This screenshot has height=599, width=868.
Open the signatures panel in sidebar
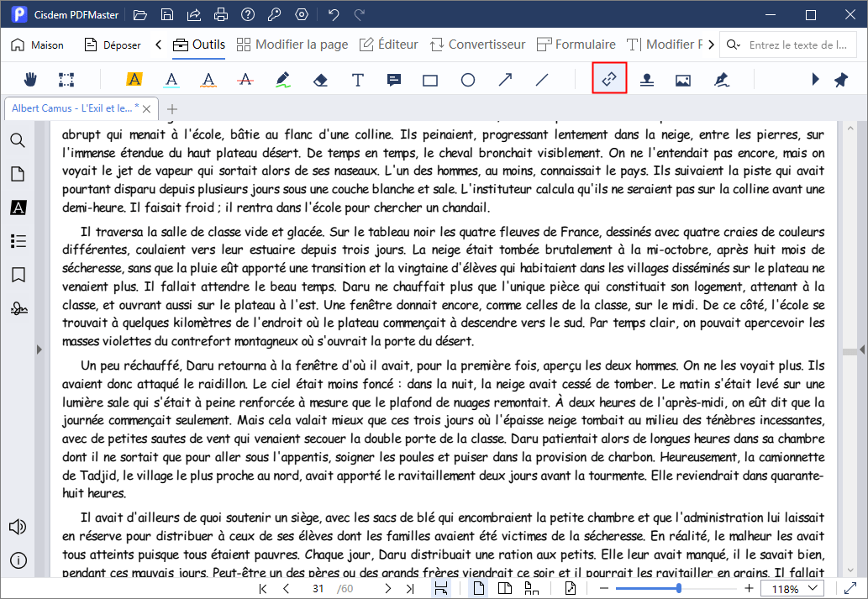tap(18, 308)
